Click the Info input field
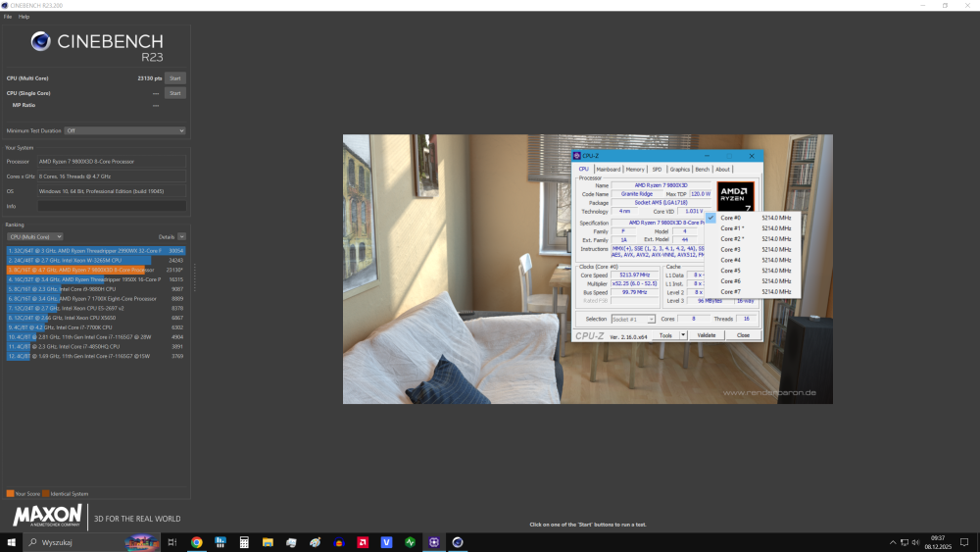 111,206
